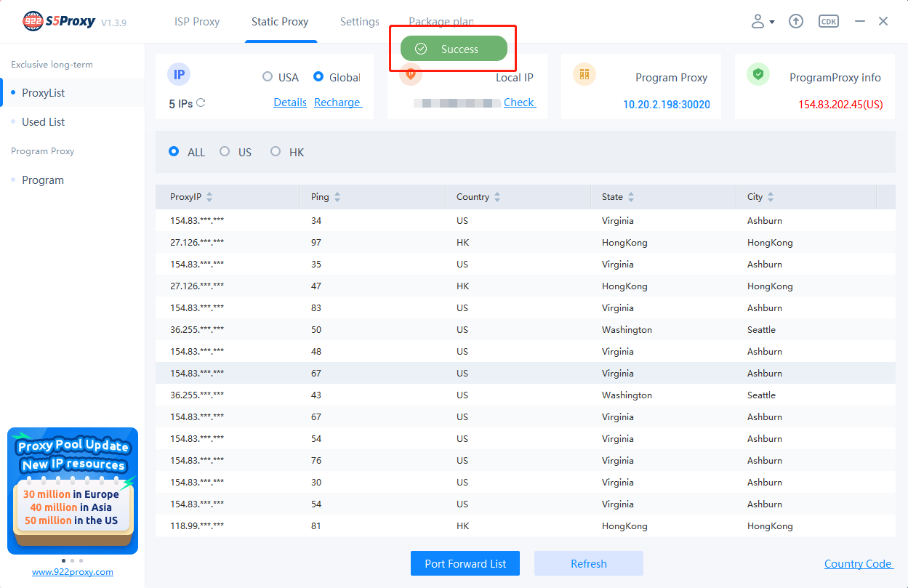Select the Seattle row with ping 43
908x588 pixels.
click(x=525, y=395)
